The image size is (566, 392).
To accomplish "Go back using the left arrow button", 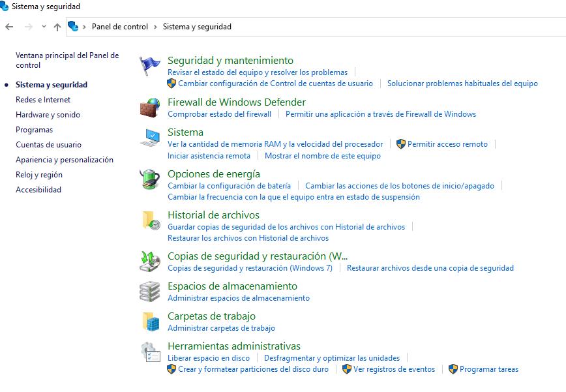I will pos(9,27).
